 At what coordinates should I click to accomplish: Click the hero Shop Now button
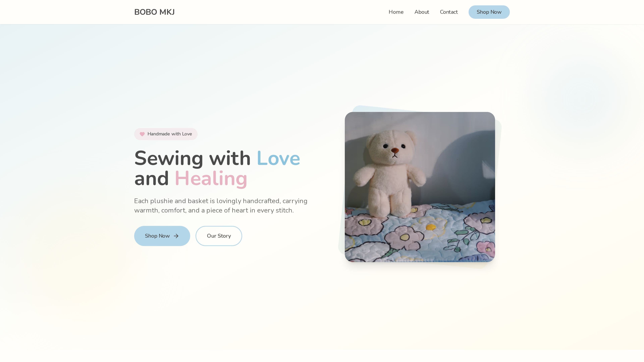(162, 236)
